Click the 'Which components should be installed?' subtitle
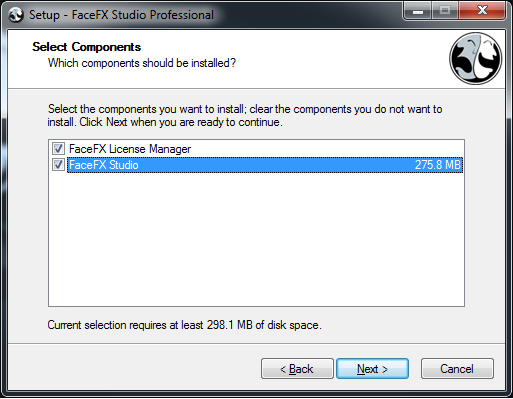This screenshot has width=513, height=399. (142, 63)
